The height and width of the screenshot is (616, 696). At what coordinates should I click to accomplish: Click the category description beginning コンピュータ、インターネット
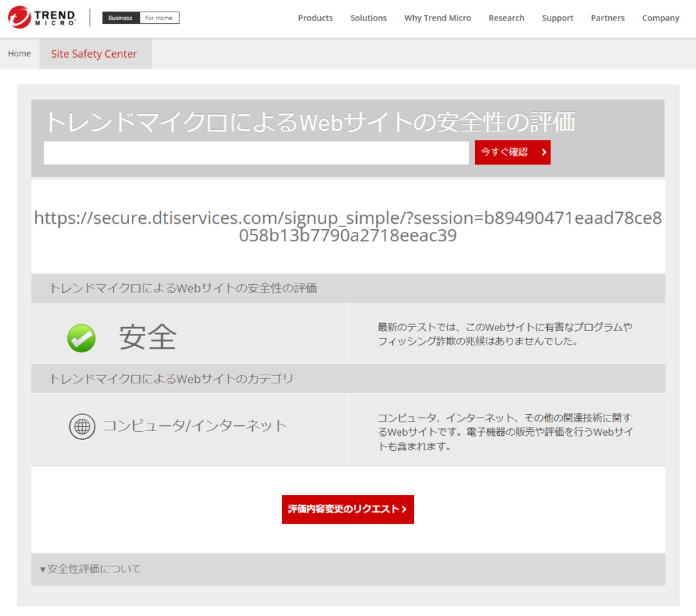pyautogui.click(x=505, y=432)
